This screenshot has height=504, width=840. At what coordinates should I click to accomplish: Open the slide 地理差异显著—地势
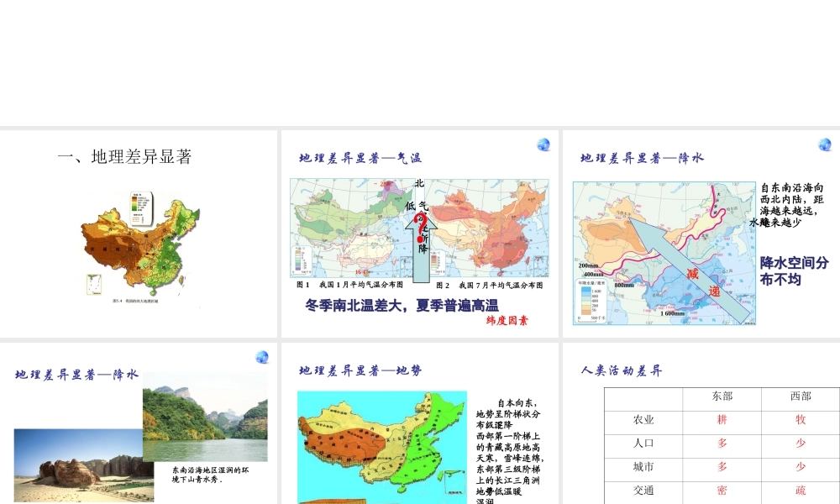[x=419, y=423]
